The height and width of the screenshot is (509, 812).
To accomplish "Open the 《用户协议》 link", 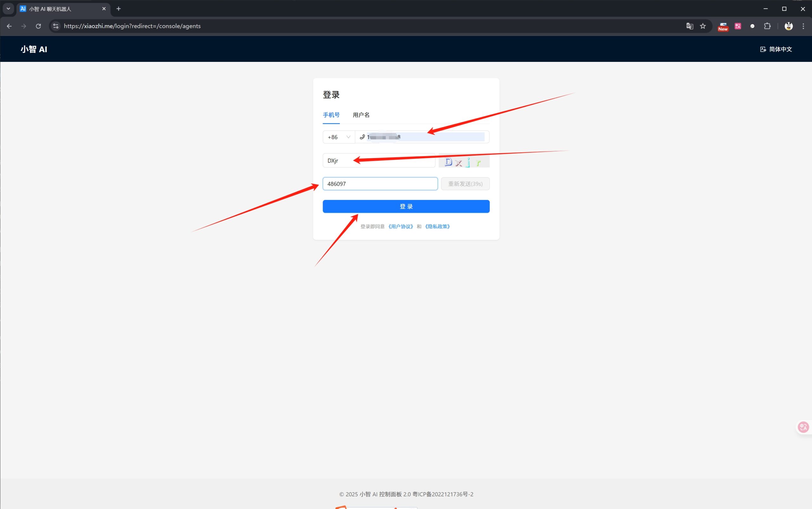I will coord(400,227).
